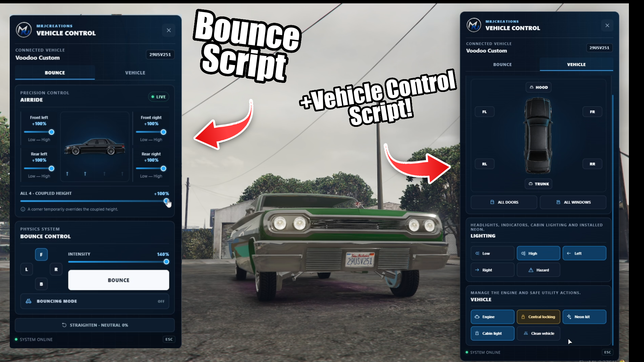The image size is (644, 362).
Task: Open VEHICLE tab in left panel
Action: (135, 72)
